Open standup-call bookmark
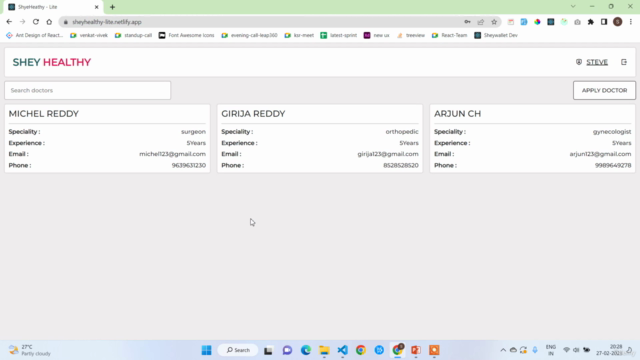This screenshot has height=360, width=640. pos(133,35)
